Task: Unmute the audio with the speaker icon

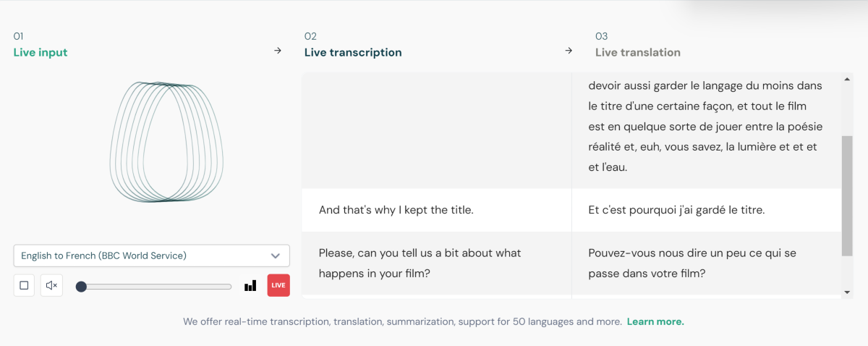Action: point(51,285)
